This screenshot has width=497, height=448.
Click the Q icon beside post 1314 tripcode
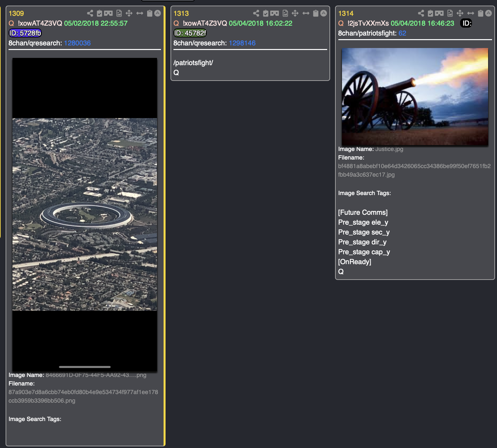pos(341,23)
